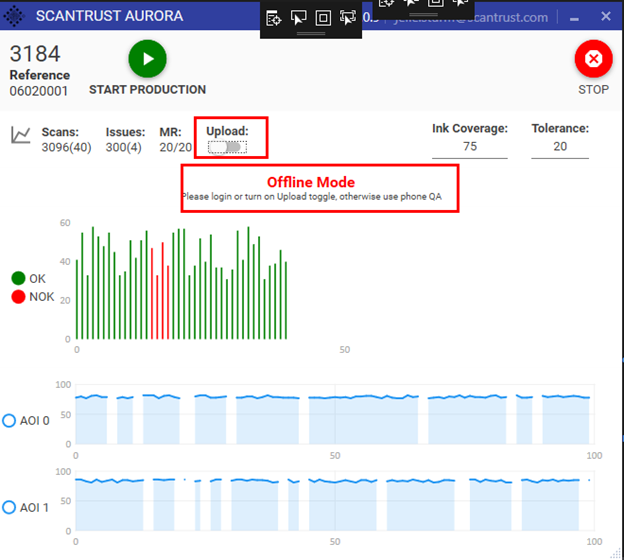
Task: Click the Tolerance field showing 20
Action: pyautogui.click(x=560, y=146)
